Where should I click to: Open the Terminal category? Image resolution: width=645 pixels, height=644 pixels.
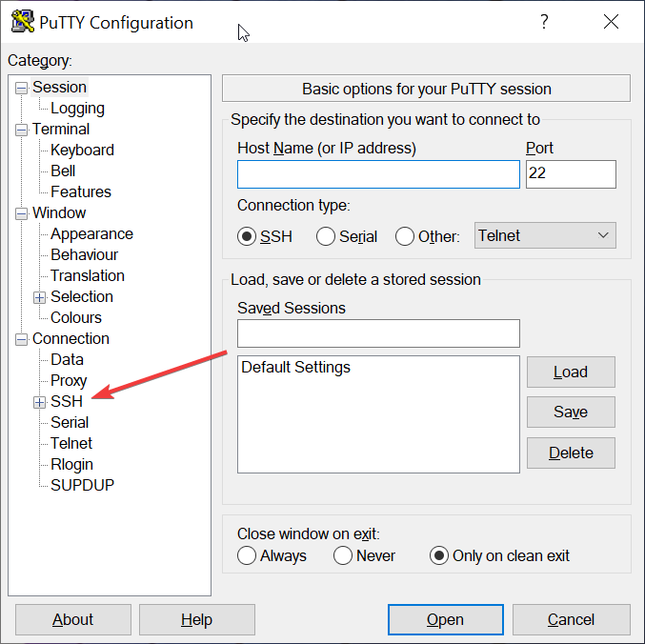tap(60, 130)
